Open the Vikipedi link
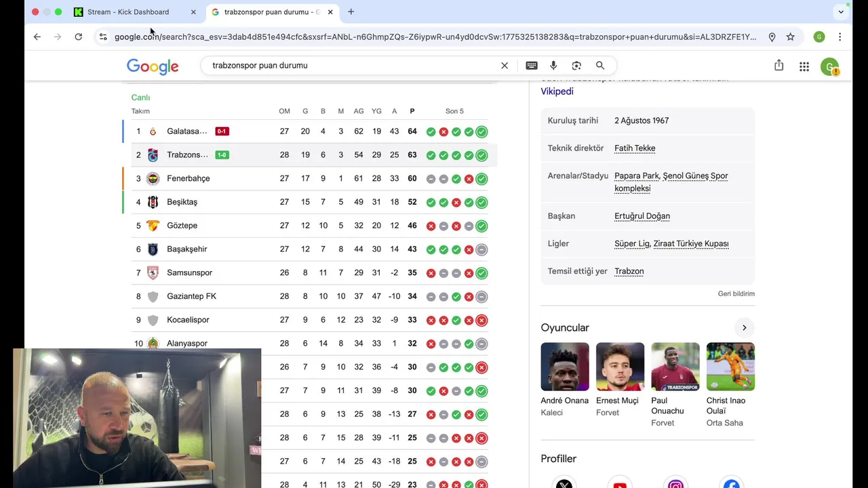 557,91
